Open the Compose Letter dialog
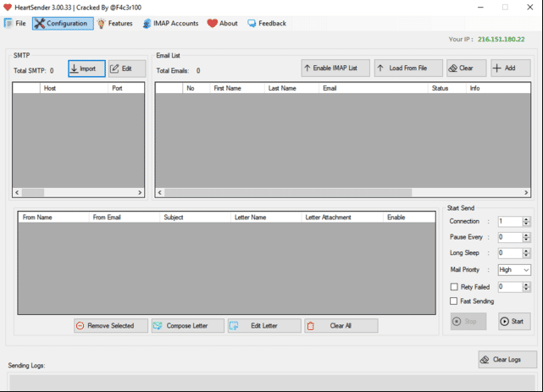 [188, 326]
